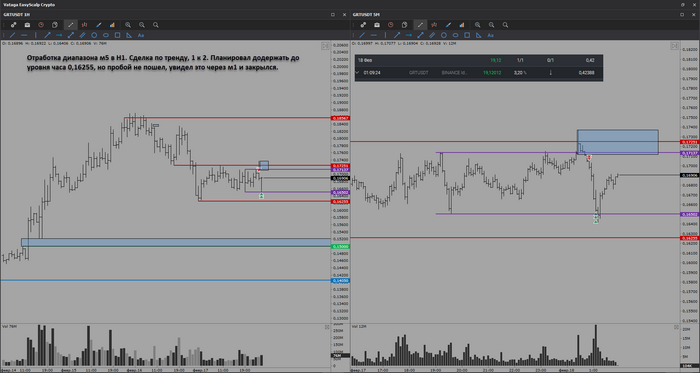Click the volume bars icon in 5M panel toolbar
Image resolution: width=700 pixels, height=373 pixels.
462,25
